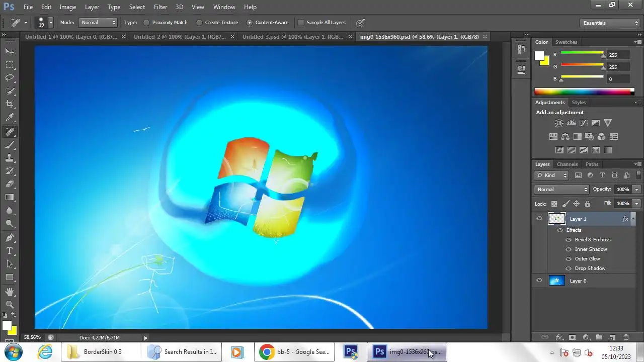Open the Filter menu
This screenshot has width=644, height=362.
pos(160,7)
